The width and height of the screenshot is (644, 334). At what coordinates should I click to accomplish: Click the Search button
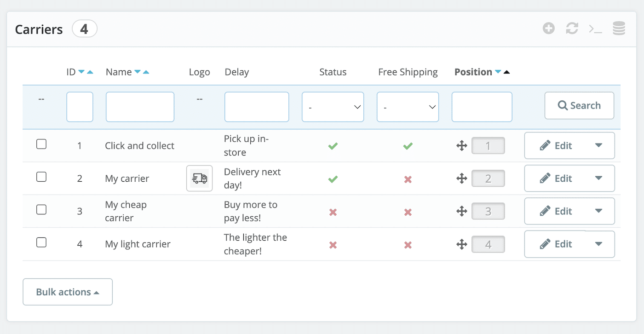579,105
